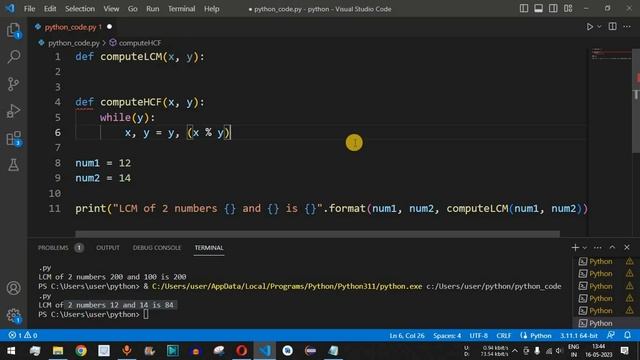Screen dimensions: 640x360
Task: Open the Windows Action Center notifications
Action: coord(624,351)
